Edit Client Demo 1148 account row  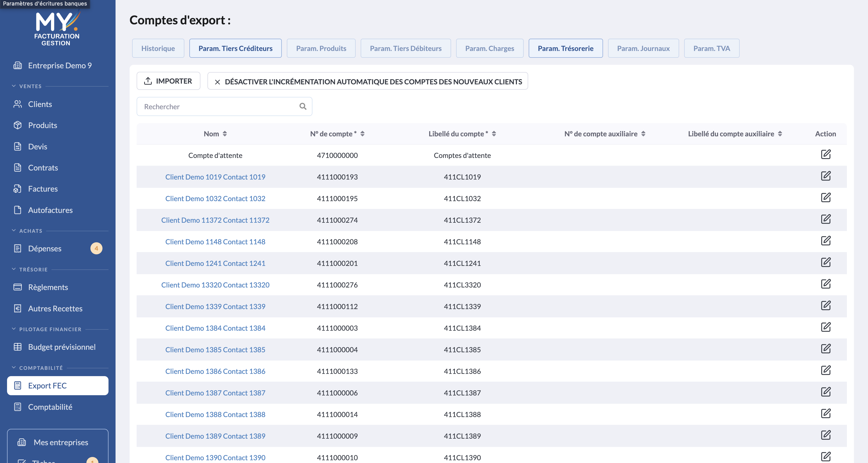click(x=826, y=241)
